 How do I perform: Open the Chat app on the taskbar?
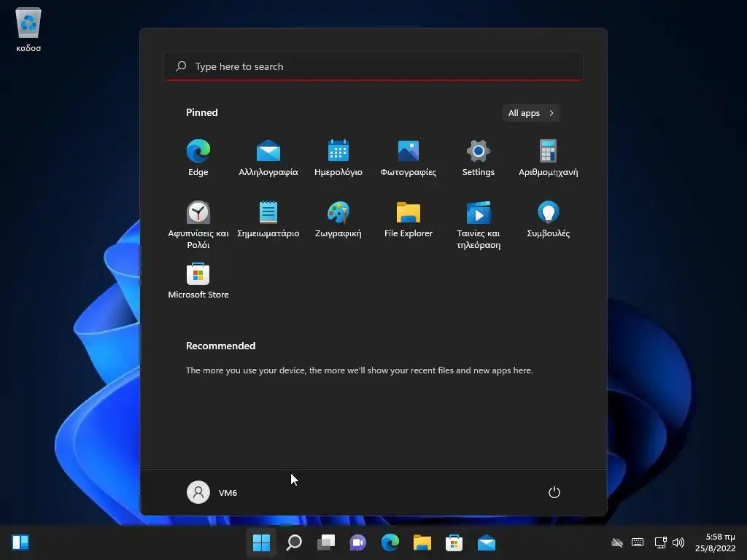coord(357,542)
